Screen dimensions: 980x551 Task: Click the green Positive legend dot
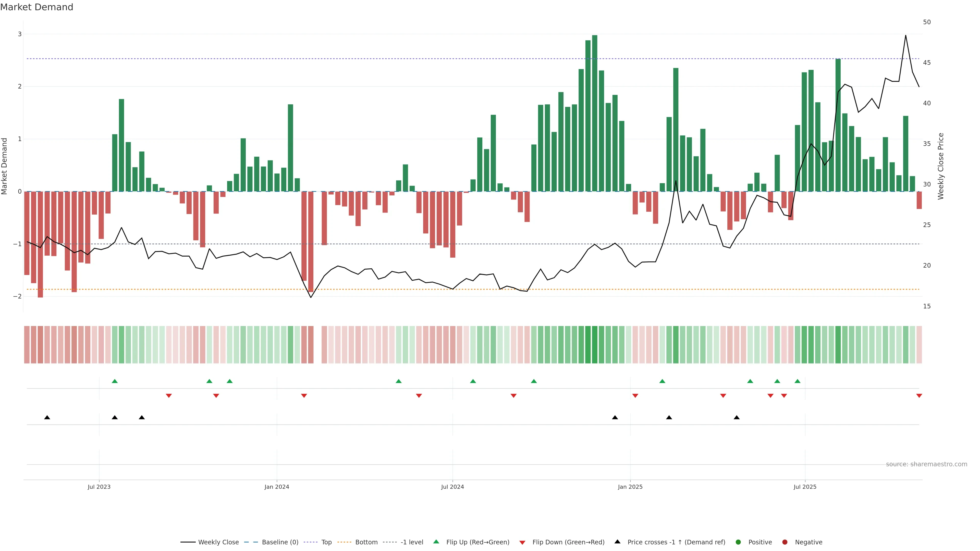coord(738,542)
